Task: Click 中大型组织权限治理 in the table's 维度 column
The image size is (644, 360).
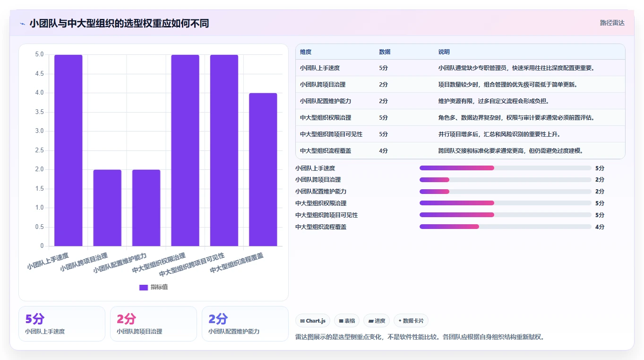Action: pos(326,117)
